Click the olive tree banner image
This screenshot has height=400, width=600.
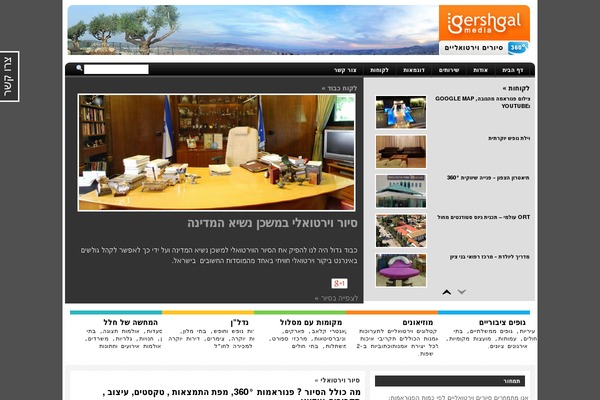[x=253, y=30]
